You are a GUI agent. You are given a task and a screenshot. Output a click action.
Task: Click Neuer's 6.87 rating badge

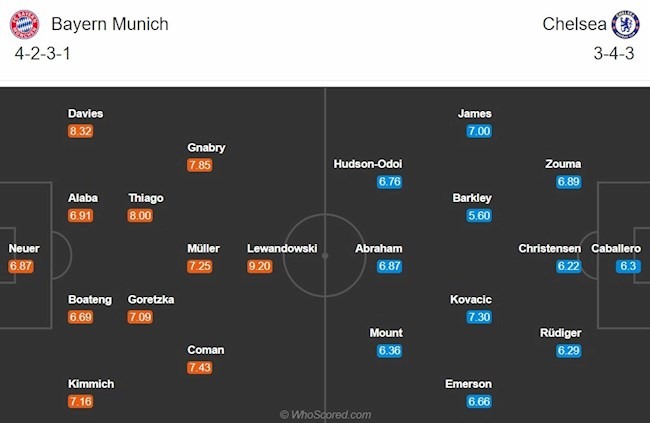pos(21,266)
